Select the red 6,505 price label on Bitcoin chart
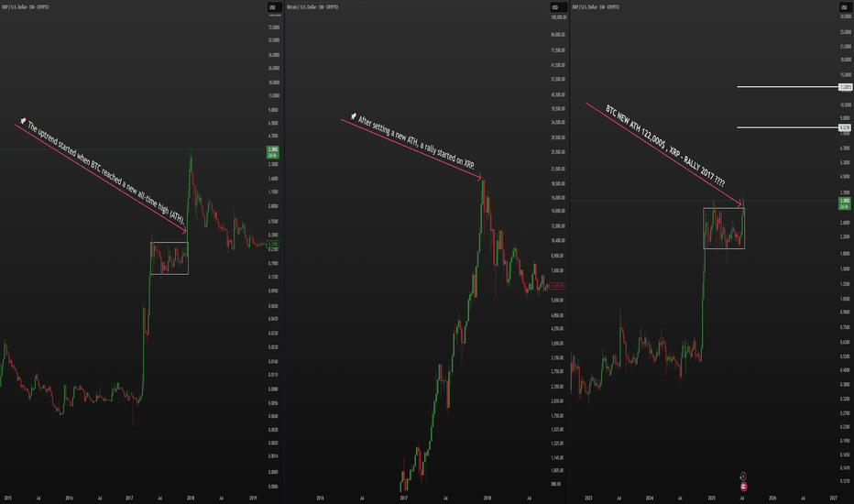The width and height of the screenshot is (854, 504). (x=556, y=286)
